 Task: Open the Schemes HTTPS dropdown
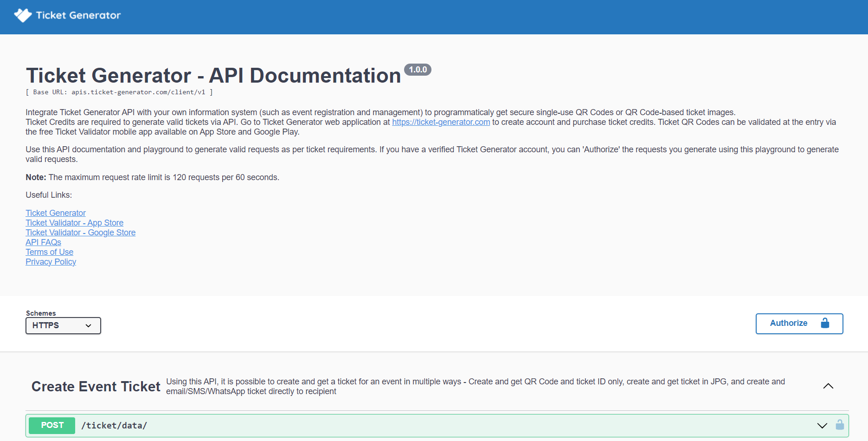click(63, 325)
